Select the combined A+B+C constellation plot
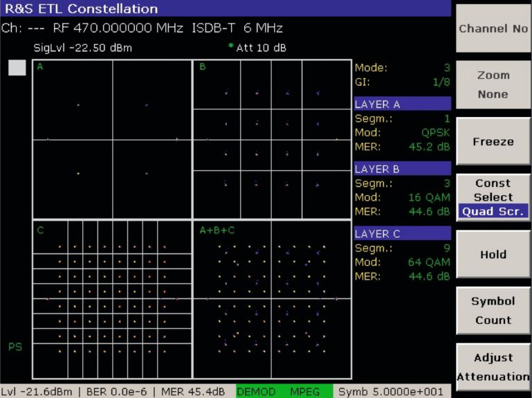The image size is (532, 398). pos(272,299)
